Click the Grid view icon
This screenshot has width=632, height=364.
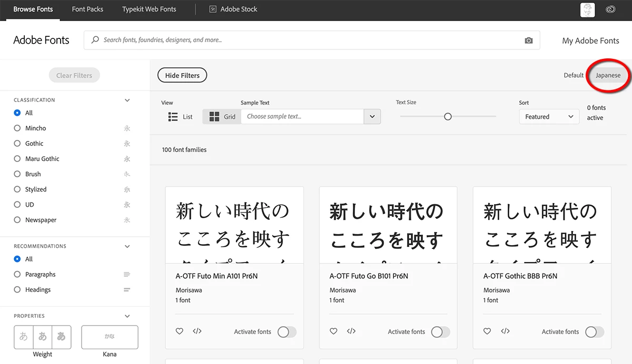(x=214, y=117)
